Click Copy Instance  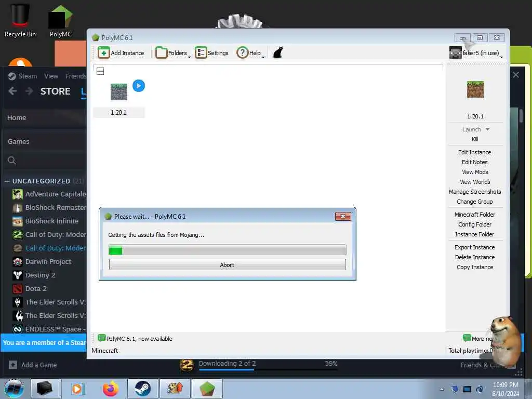pos(474,267)
